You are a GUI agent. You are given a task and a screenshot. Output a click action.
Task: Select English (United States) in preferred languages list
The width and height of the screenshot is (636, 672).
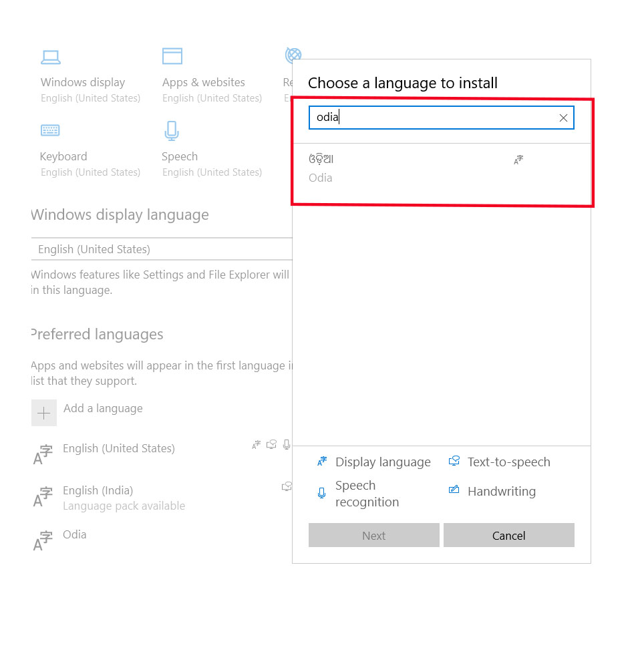[162, 454]
